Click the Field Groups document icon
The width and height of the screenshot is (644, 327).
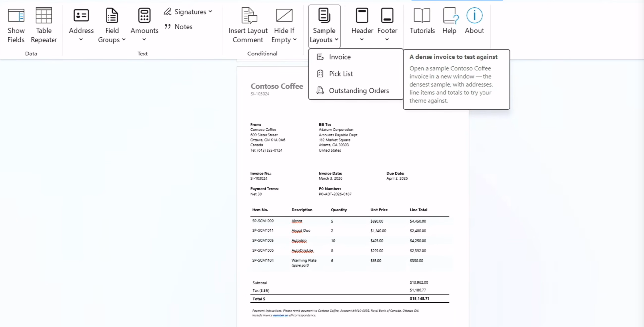(x=112, y=15)
